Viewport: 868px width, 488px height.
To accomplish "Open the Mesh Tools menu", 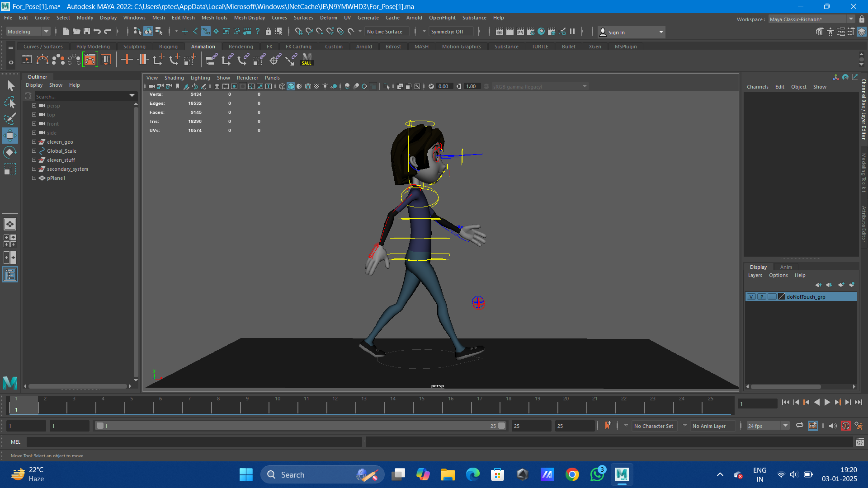I will coord(214,18).
